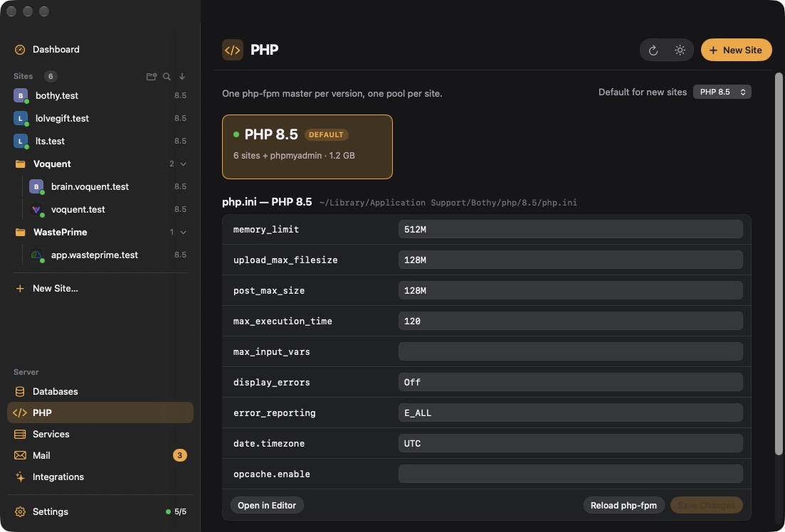This screenshot has width=785, height=532.
Task: Open the Mail section
Action: coord(100,455)
